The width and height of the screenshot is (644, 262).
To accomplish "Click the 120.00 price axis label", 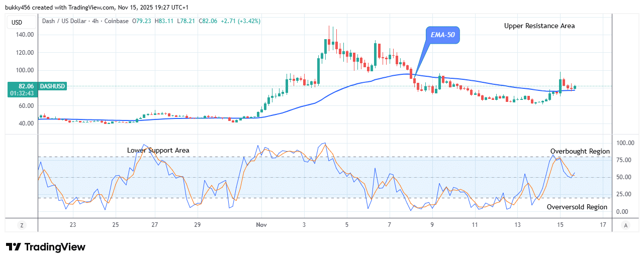I will coord(24,52).
